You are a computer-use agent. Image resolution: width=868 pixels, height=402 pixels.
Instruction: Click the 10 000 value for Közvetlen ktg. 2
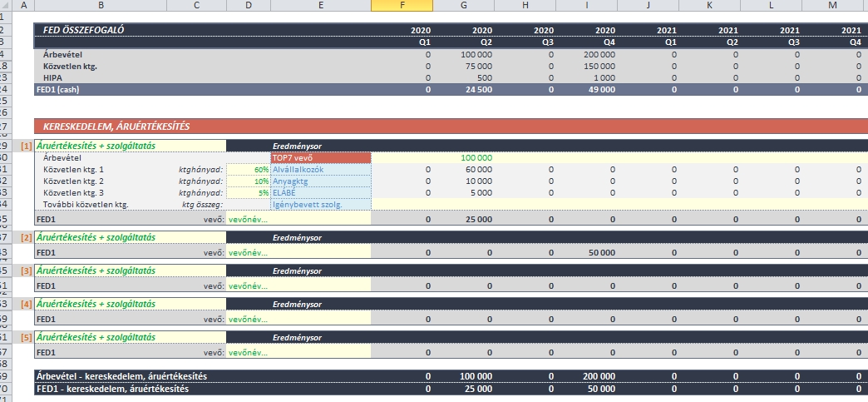click(478, 181)
